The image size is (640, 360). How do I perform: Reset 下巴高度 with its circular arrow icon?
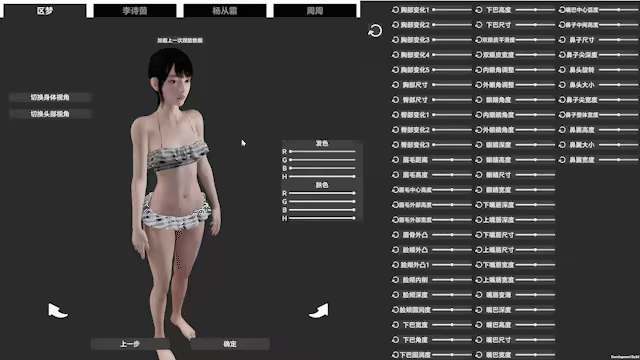(479, 10)
